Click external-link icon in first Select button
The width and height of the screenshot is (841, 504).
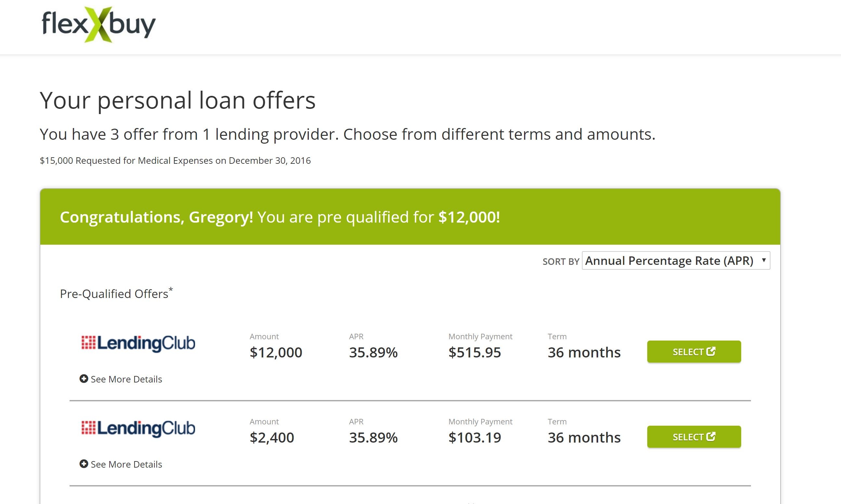click(711, 351)
